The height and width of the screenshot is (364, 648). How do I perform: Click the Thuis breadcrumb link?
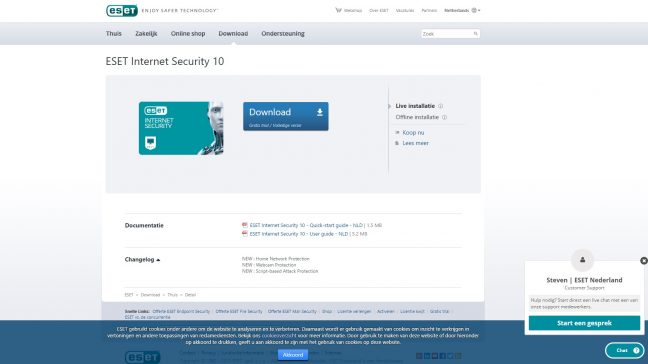(172, 295)
